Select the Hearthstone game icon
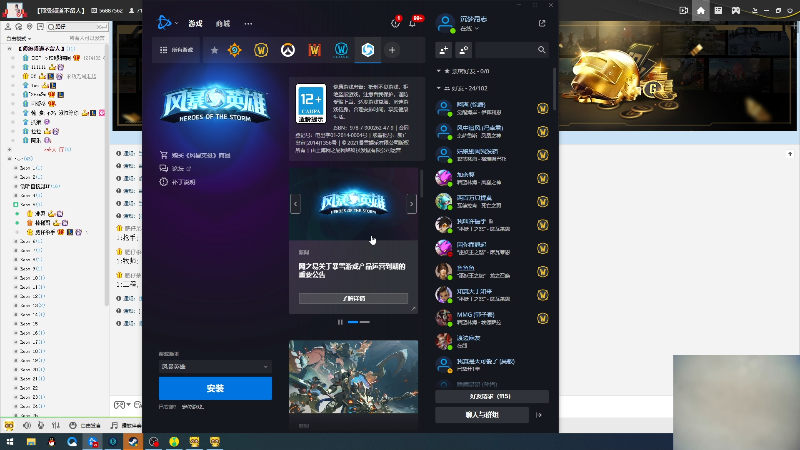 coord(235,50)
